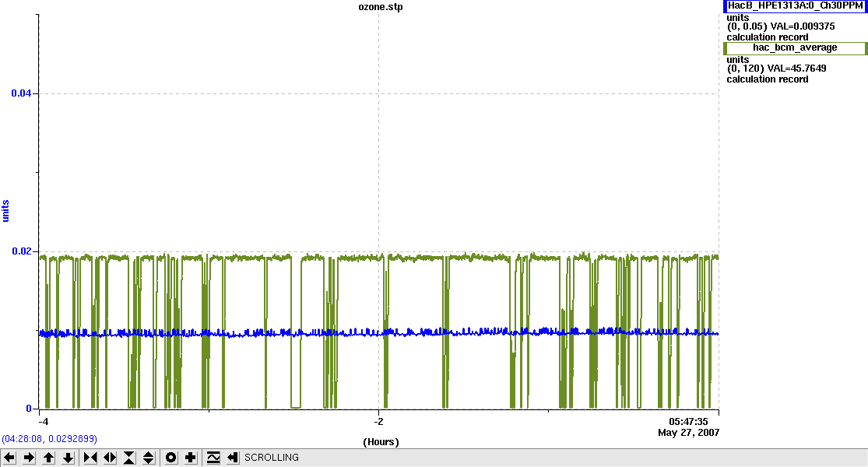Viewport: 868px width, 467px height.
Task: Zoom in vertically with the hourglass-shaped icon
Action: click(x=129, y=458)
